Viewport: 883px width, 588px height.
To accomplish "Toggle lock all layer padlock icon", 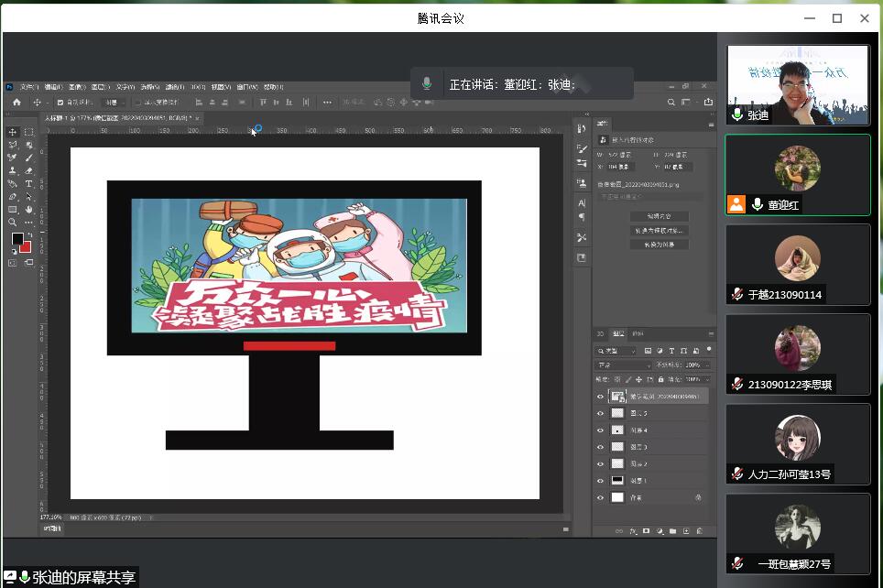I will point(660,379).
